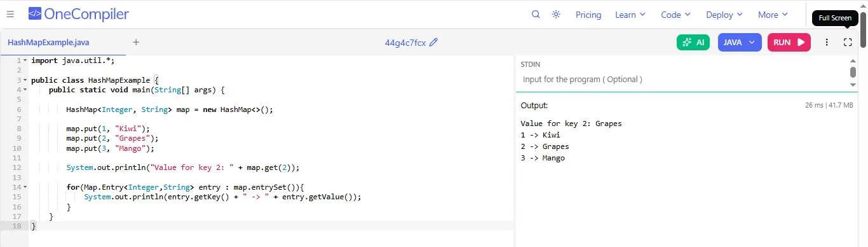
Task: Open the JAVA language dropdown
Action: click(x=740, y=43)
